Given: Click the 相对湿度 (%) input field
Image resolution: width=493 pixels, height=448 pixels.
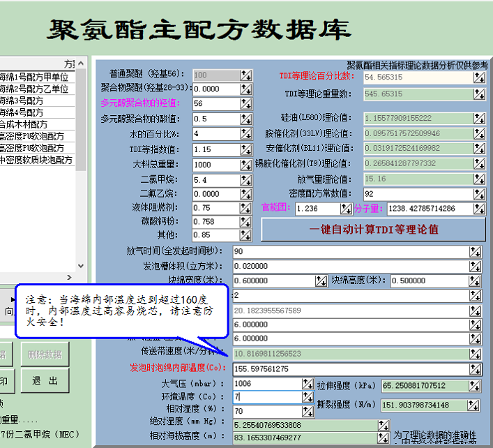Looking at the screenshot, I should (x=268, y=411).
